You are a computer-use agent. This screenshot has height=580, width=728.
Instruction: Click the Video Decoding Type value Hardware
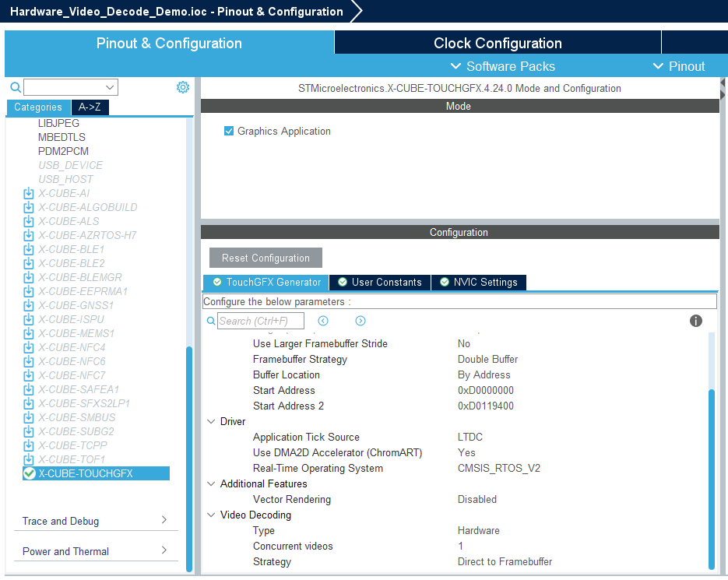point(478,530)
